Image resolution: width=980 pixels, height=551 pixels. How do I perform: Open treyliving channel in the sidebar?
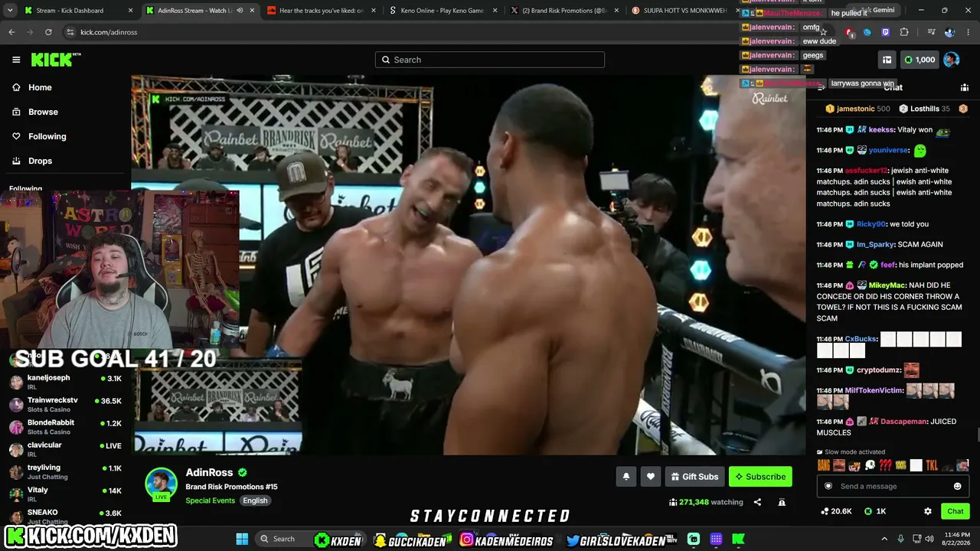coord(66,471)
